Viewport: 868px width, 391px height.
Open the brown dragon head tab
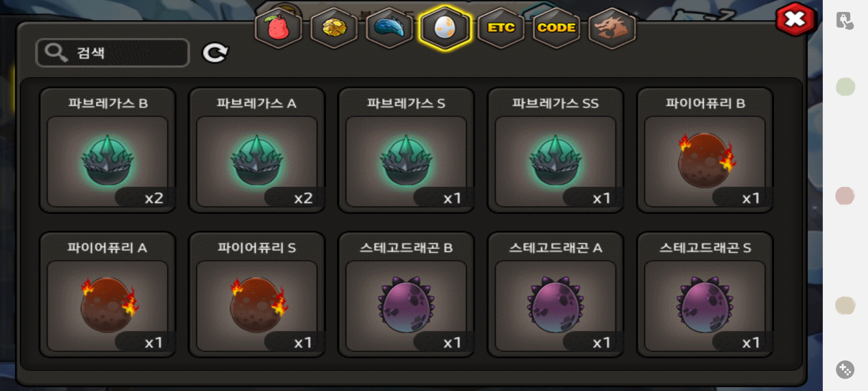click(612, 28)
